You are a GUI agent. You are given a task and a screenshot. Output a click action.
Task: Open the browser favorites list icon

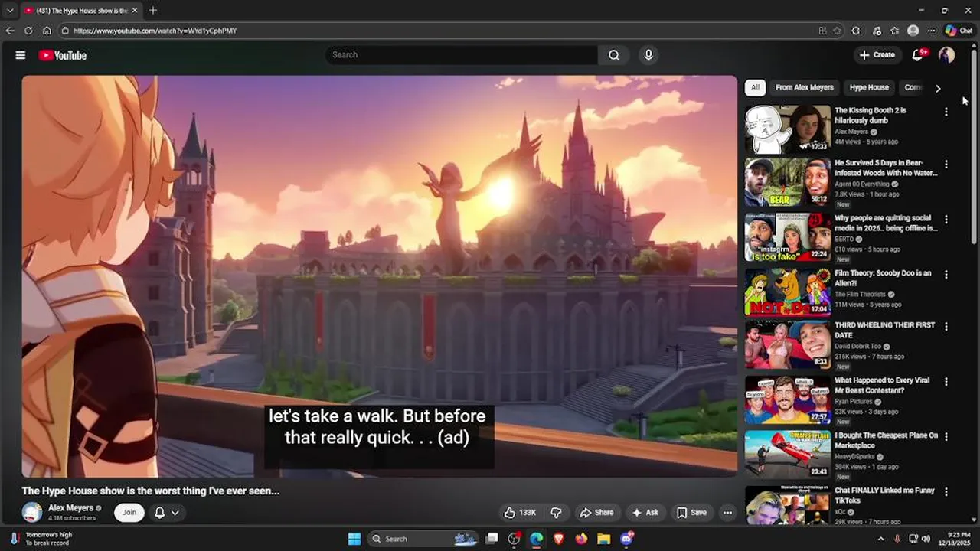tap(895, 31)
